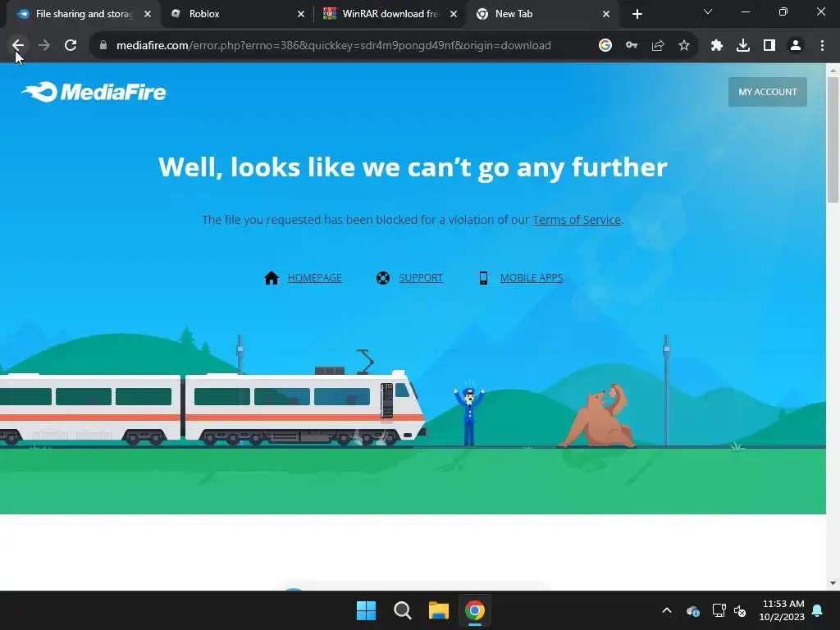Image resolution: width=840 pixels, height=630 pixels.
Task: Expand the tab search chevron
Action: 708,11
